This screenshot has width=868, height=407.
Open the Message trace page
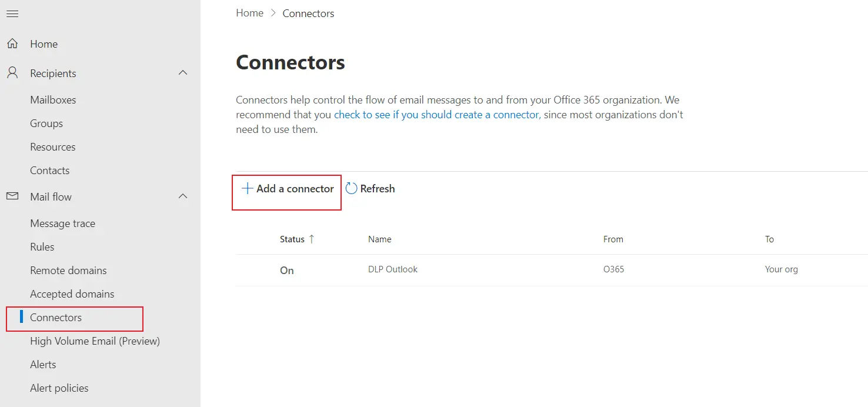pyautogui.click(x=62, y=223)
